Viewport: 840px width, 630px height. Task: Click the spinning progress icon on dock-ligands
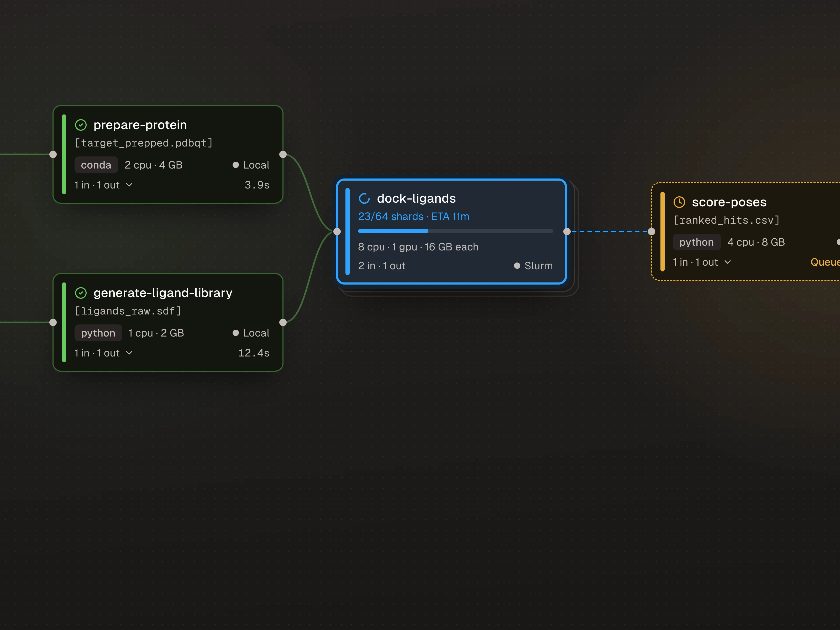pyautogui.click(x=364, y=198)
